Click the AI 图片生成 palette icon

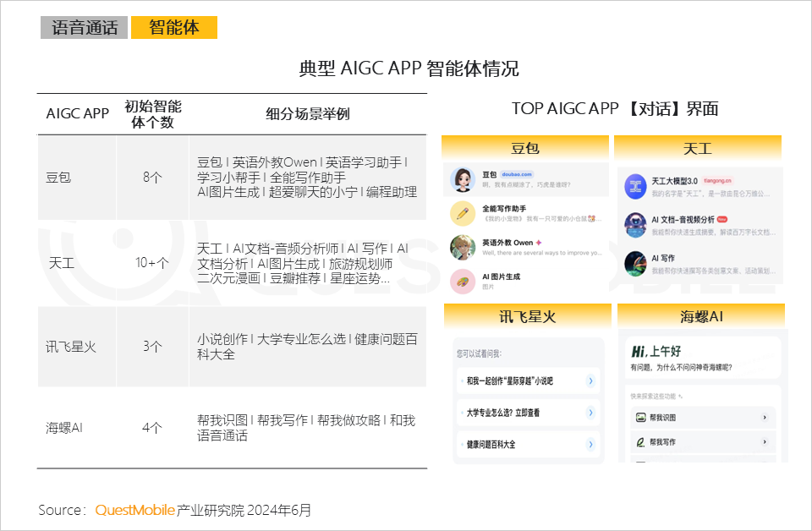(463, 282)
